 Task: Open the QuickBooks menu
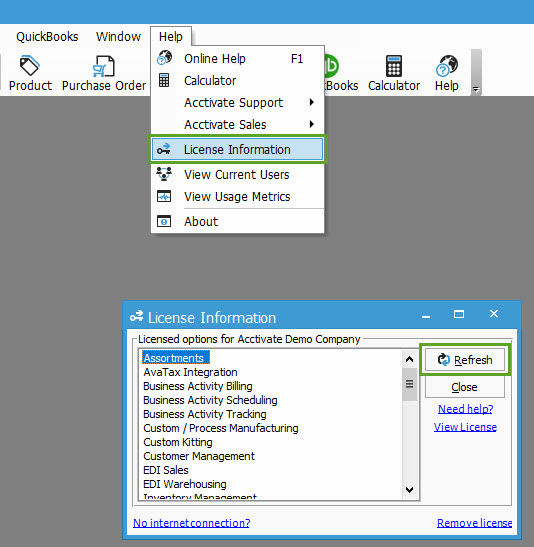click(x=47, y=36)
